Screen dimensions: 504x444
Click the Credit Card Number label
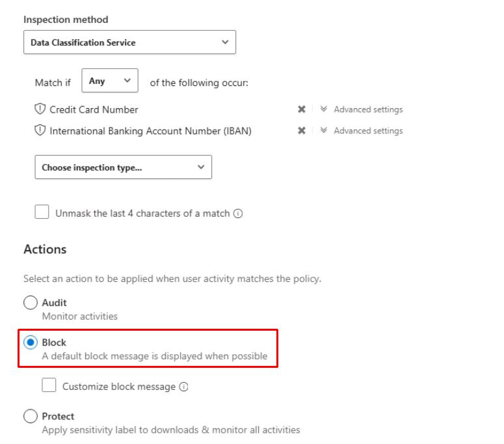click(94, 109)
